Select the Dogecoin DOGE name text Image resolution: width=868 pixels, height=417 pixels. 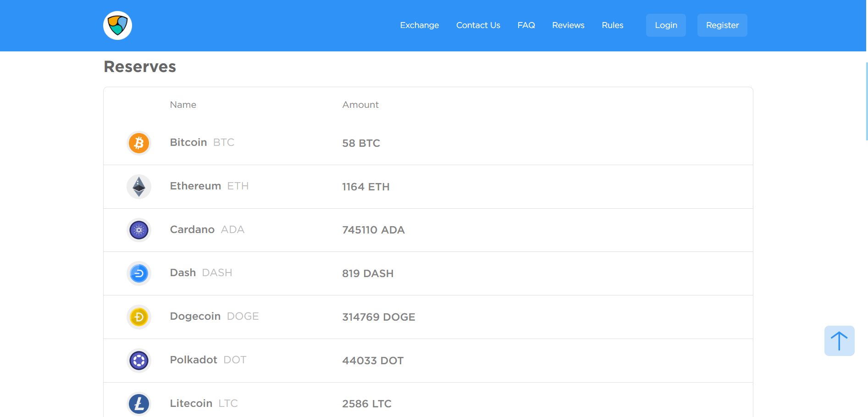(x=214, y=316)
